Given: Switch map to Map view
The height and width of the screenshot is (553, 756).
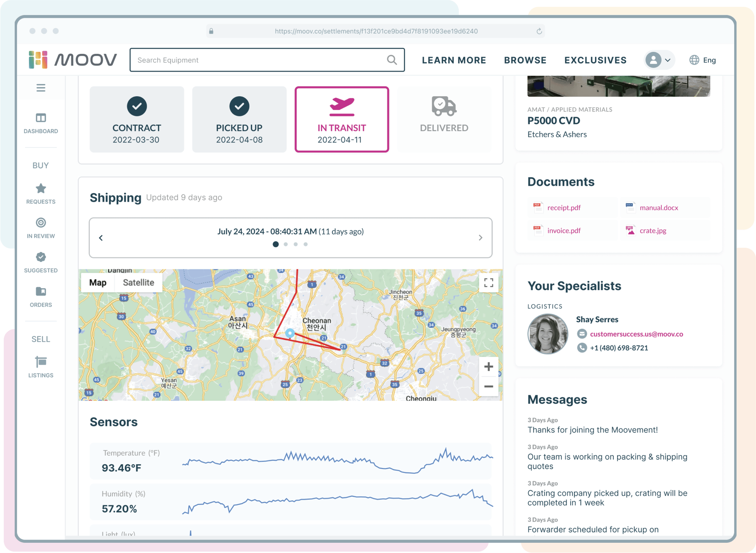Looking at the screenshot, I should [x=98, y=283].
